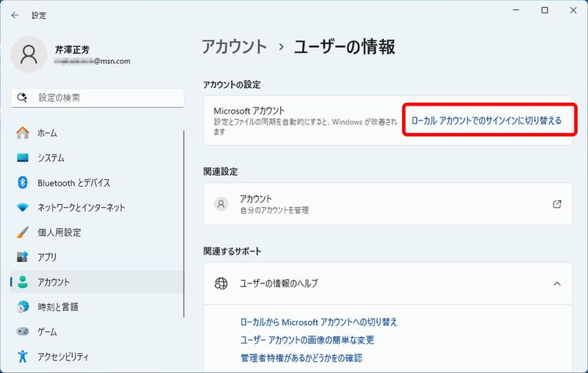
Task: Click the person icon in 関連設定 アカウント card
Action: 221,204
